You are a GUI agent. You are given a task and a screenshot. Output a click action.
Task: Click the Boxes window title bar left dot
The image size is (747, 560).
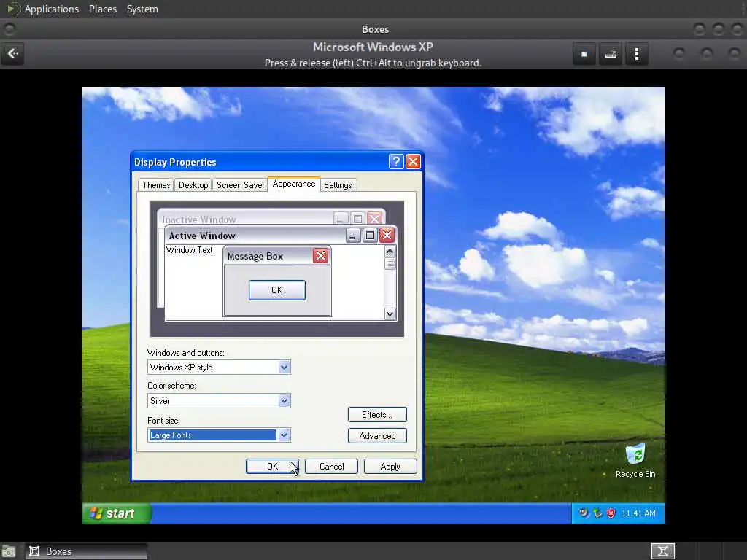coord(9,29)
